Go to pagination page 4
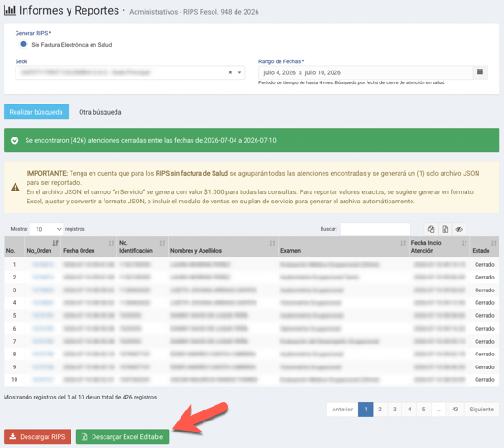 coord(410,410)
